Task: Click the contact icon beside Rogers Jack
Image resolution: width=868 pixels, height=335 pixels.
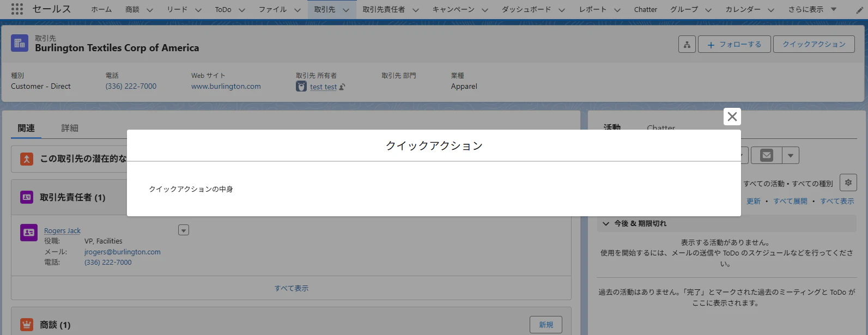Action: coord(29,233)
